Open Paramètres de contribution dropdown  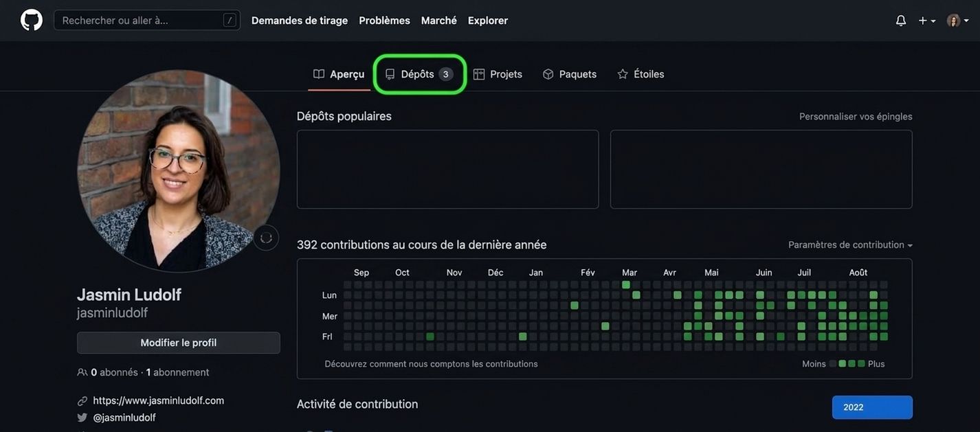point(850,245)
